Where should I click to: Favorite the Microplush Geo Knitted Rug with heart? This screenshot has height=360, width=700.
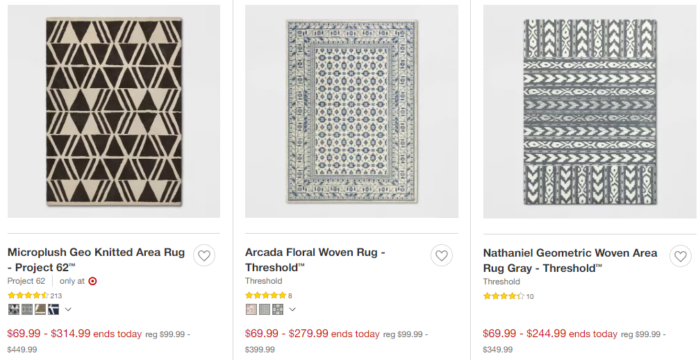204,256
